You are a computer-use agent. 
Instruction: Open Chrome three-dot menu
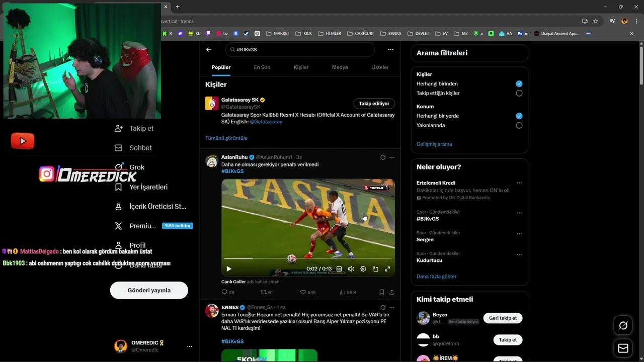[x=636, y=21]
